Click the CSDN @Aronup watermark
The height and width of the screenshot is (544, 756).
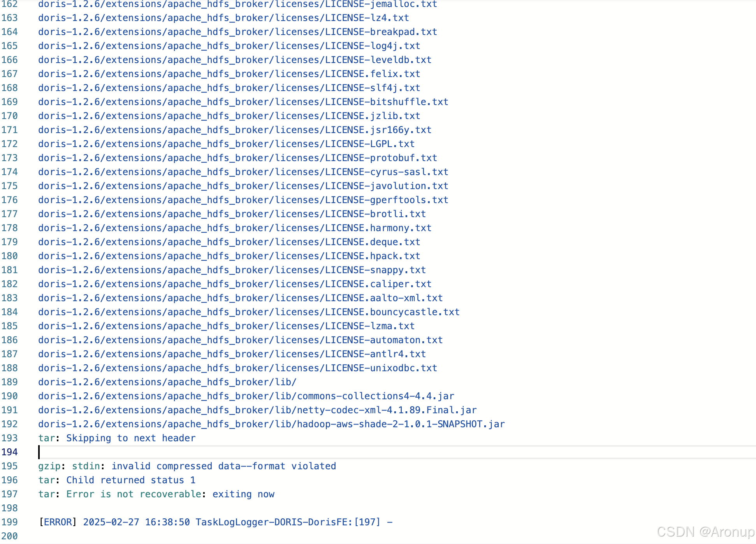(705, 532)
